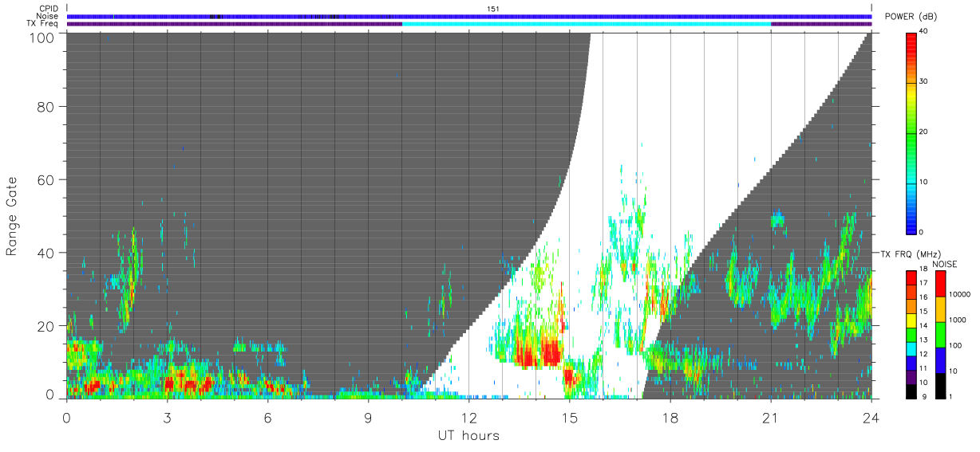Screen dimensions: 980x452
Task: Click the blue Noise strip above the plot
Action: (469, 16)
